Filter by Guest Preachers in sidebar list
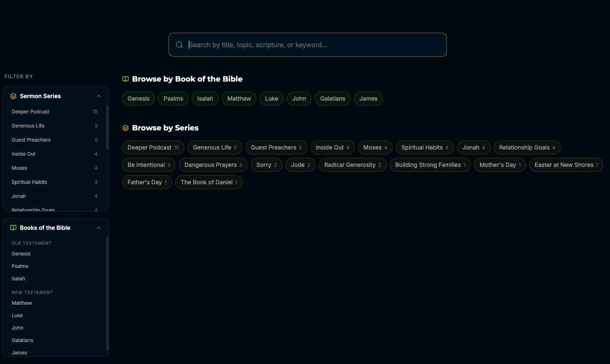The width and height of the screenshot is (610, 364). tap(55, 140)
